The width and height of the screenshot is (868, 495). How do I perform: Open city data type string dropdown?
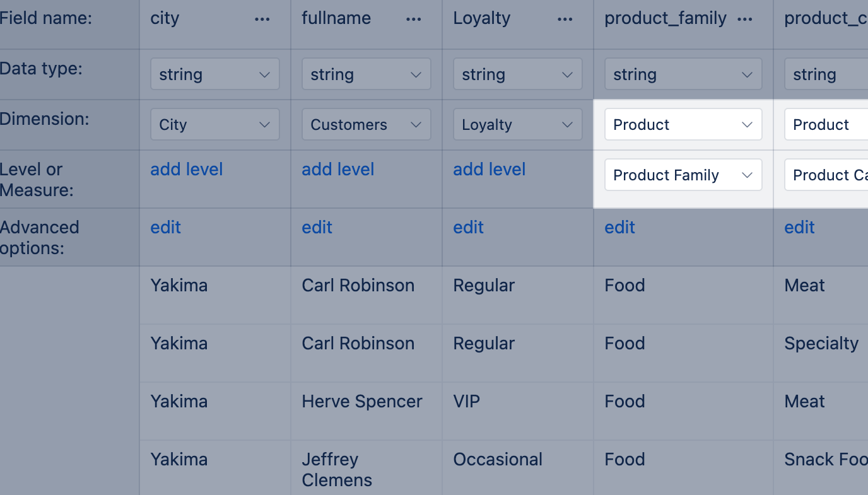(x=215, y=74)
